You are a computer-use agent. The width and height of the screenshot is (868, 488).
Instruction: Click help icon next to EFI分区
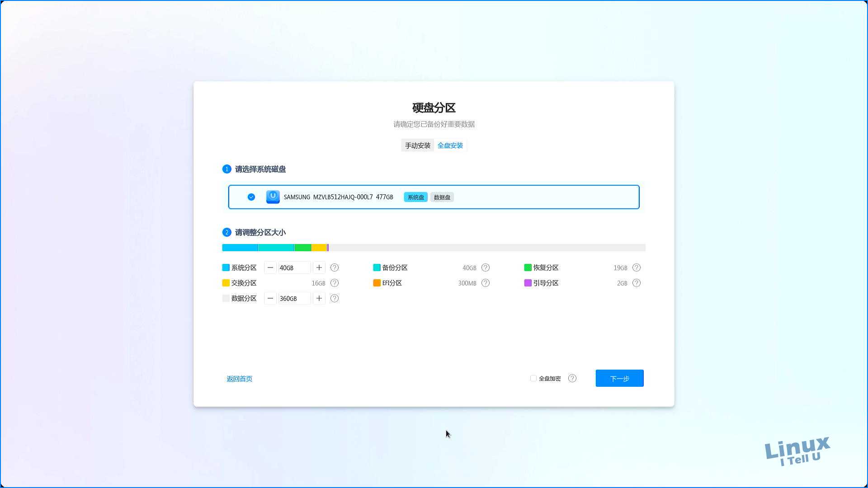coord(486,283)
